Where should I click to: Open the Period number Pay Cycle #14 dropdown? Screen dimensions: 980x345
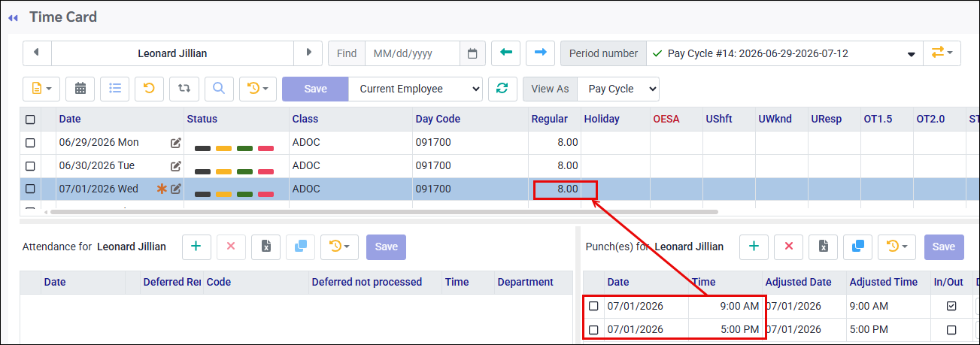(784, 53)
